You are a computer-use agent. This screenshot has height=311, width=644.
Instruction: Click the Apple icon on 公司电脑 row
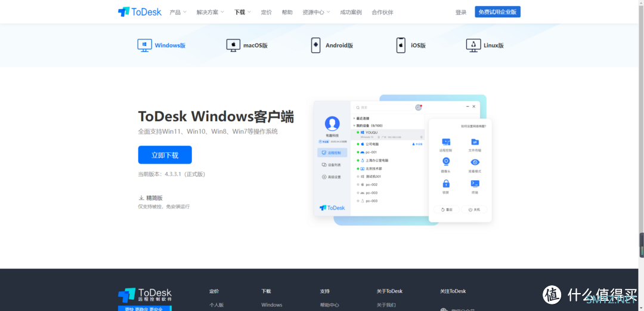(x=363, y=144)
